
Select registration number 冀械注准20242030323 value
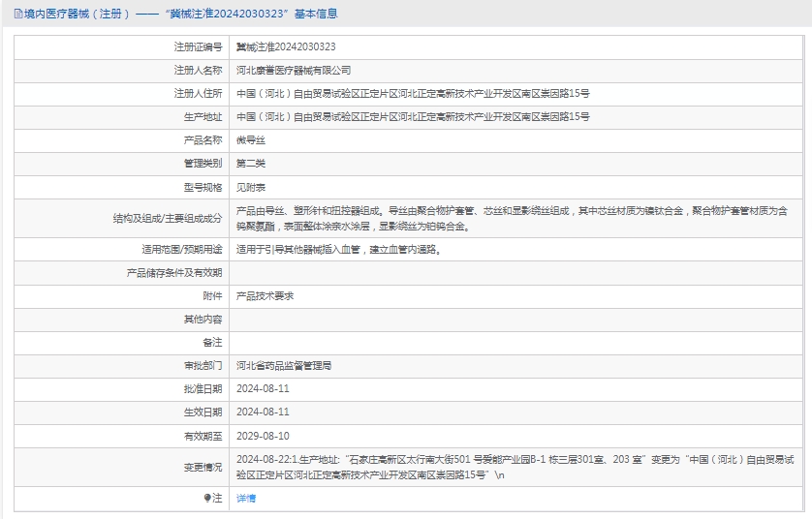[286, 46]
